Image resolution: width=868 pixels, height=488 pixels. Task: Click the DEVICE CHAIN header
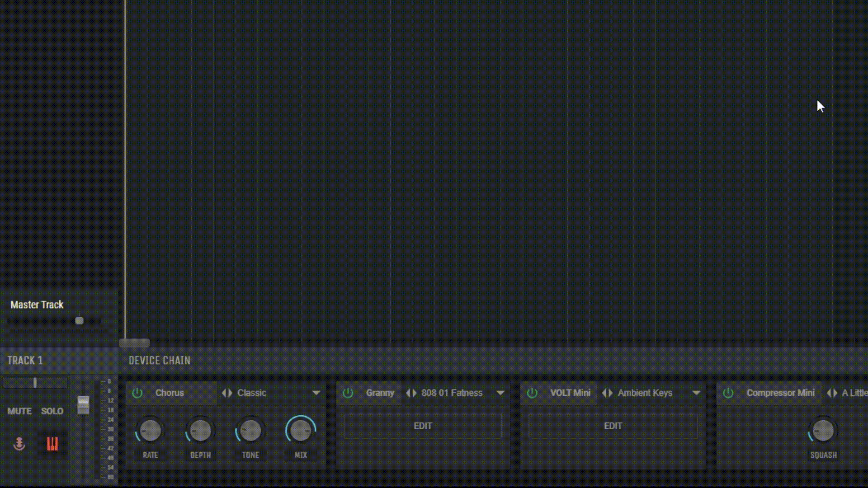pyautogui.click(x=160, y=361)
